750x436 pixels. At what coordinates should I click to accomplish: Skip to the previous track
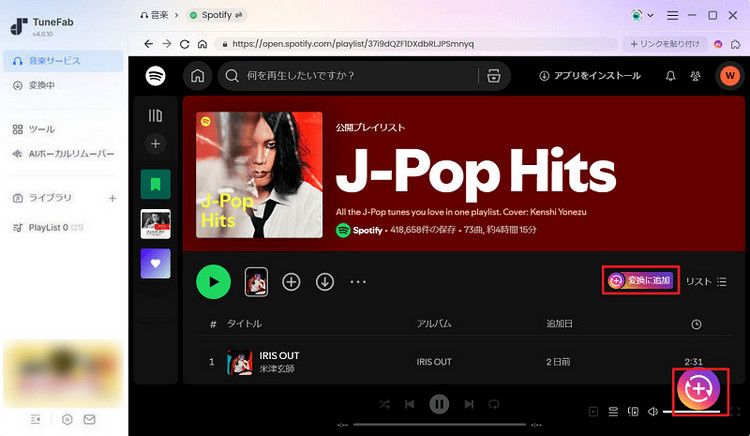coord(410,404)
